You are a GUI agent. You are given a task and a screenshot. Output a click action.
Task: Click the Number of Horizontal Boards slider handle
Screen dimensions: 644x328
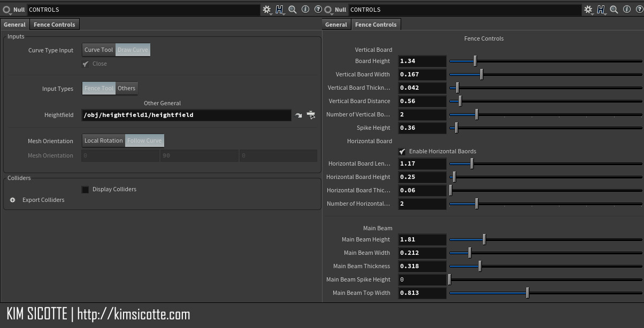477,204
